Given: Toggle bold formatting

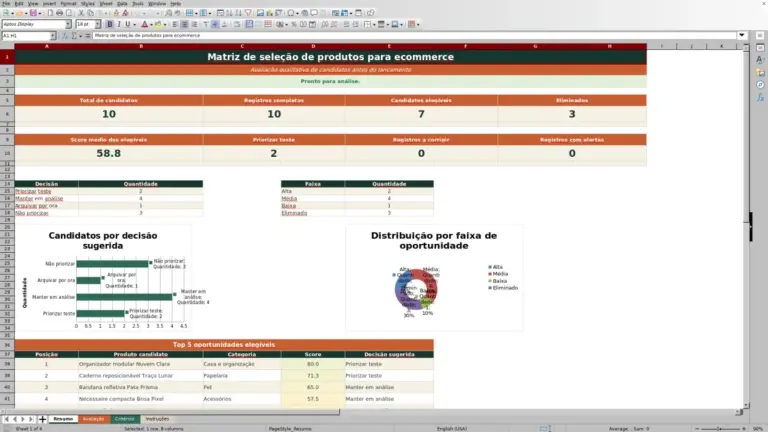Looking at the screenshot, I should (x=110, y=24).
